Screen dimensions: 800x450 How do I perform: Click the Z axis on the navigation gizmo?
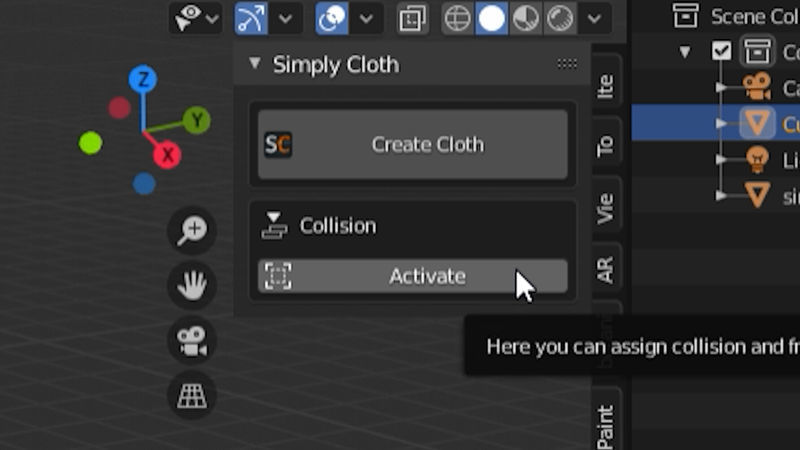[143, 79]
